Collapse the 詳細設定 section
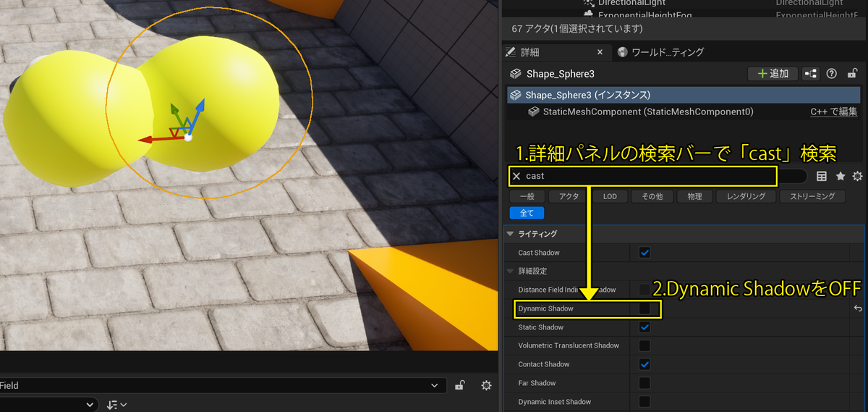This screenshot has height=412, width=868. [511, 271]
